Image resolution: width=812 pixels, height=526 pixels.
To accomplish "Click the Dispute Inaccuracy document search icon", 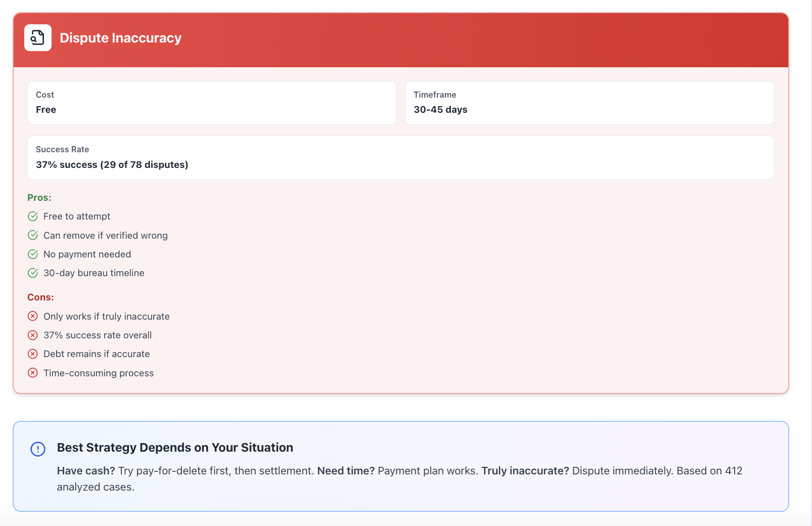I will 38,38.
